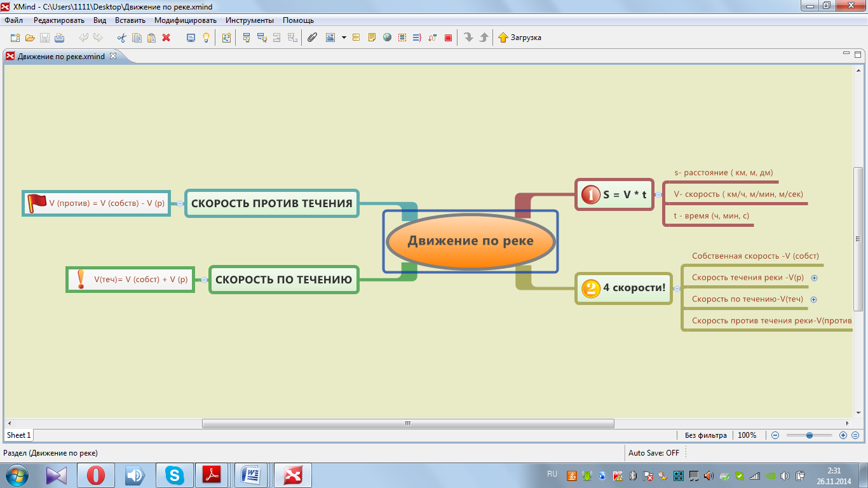The image size is (868, 488).
Task: Collapse the S = V * t branch
Action: point(659,194)
